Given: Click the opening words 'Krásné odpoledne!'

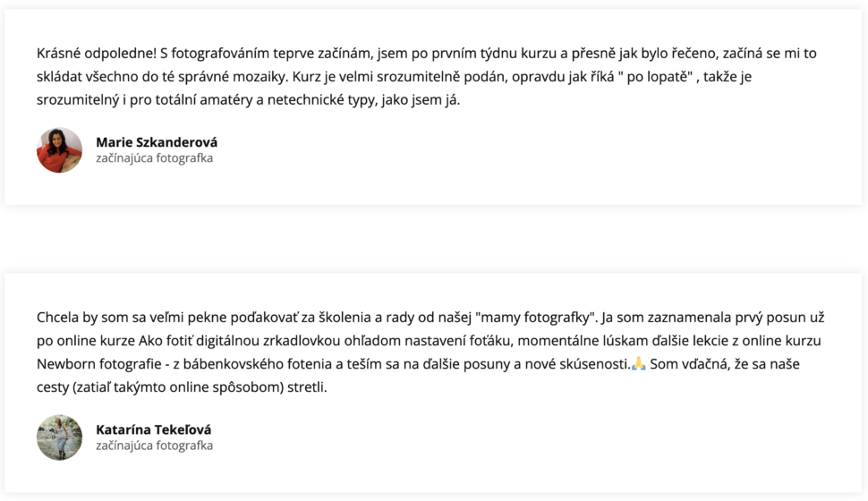Looking at the screenshot, I should pos(97,53).
